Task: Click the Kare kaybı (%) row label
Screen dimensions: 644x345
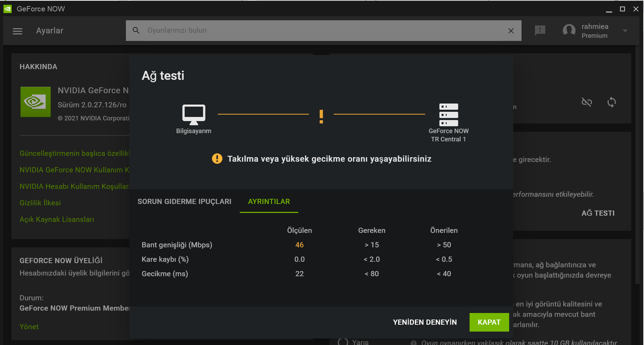Action: tap(165, 259)
